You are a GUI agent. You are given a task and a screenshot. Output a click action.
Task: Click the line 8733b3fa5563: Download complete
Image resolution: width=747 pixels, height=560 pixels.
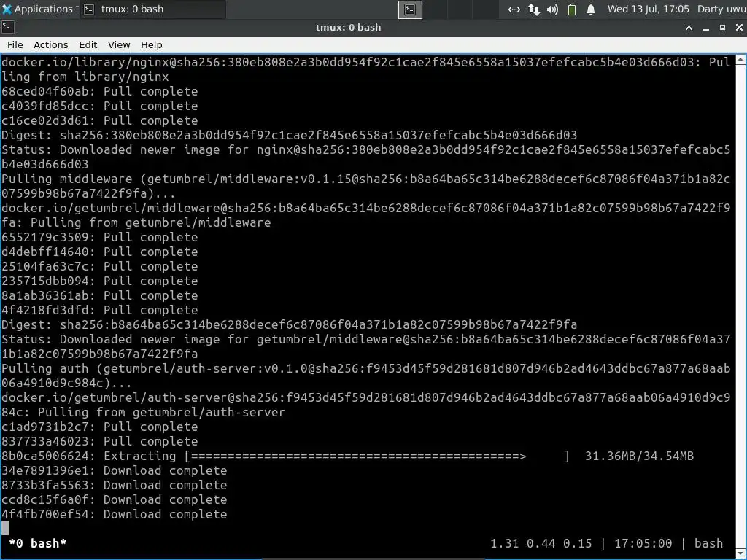tap(115, 485)
